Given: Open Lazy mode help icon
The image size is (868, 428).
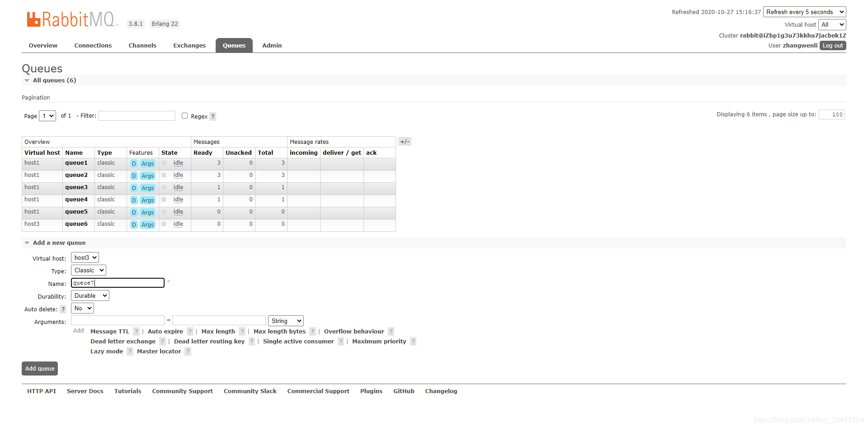Looking at the screenshot, I should coord(130,352).
